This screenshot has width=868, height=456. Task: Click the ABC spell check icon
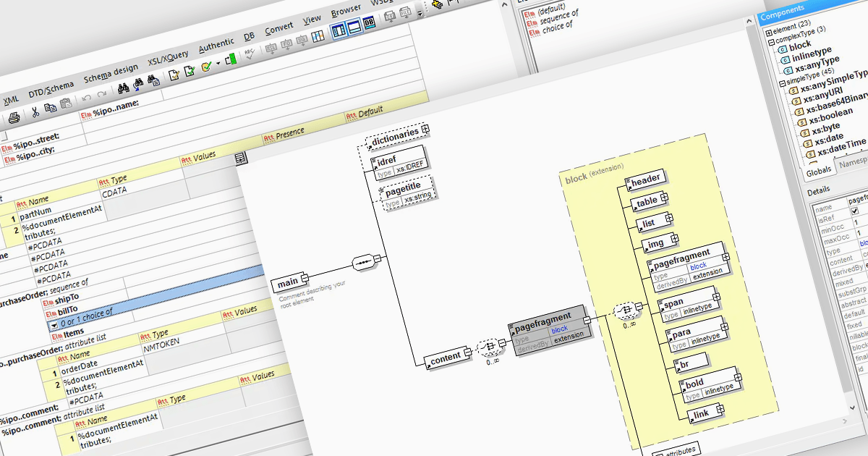click(x=250, y=54)
